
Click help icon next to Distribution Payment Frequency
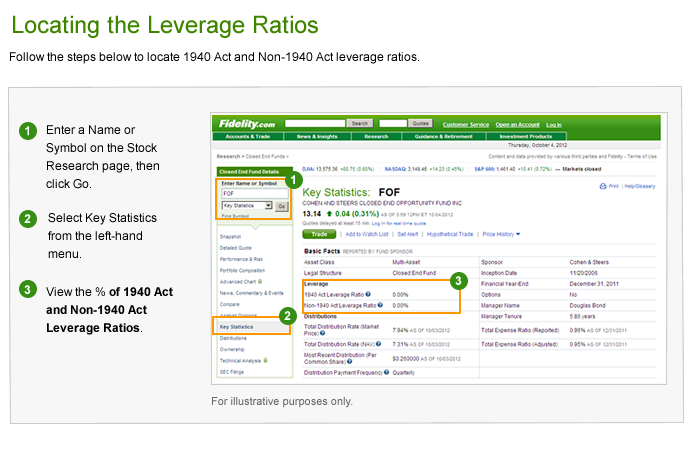tap(385, 372)
